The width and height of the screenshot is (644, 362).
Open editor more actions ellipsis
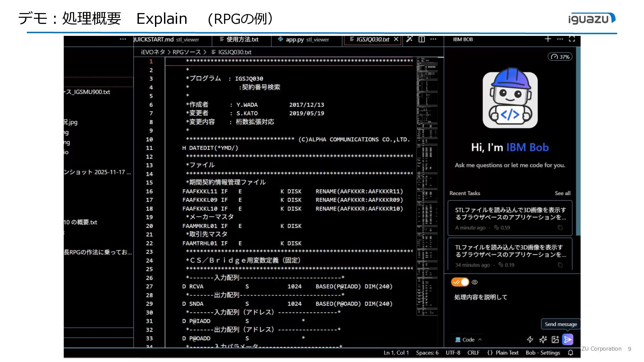(433, 39)
